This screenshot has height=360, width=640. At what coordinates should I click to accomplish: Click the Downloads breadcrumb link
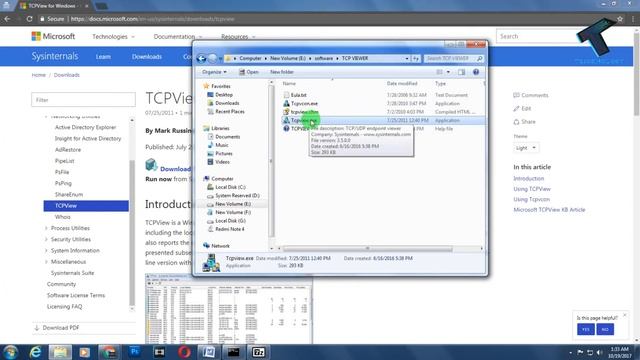coord(67,75)
